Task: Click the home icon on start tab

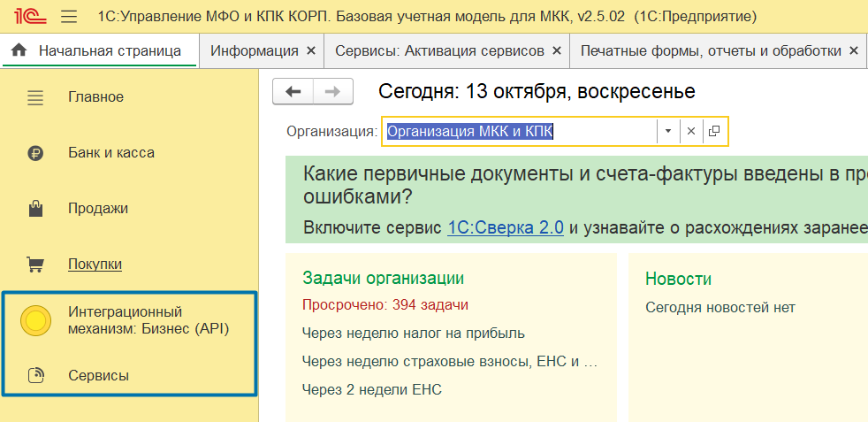Action: 19,50
